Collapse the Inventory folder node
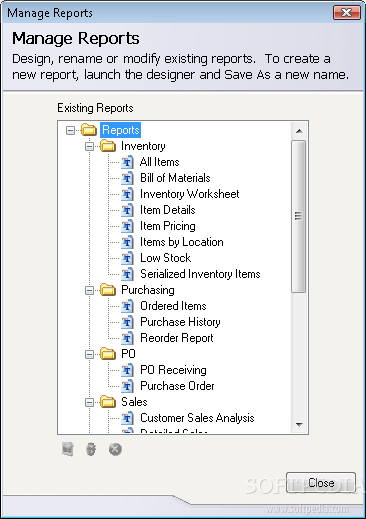 coord(89,146)
